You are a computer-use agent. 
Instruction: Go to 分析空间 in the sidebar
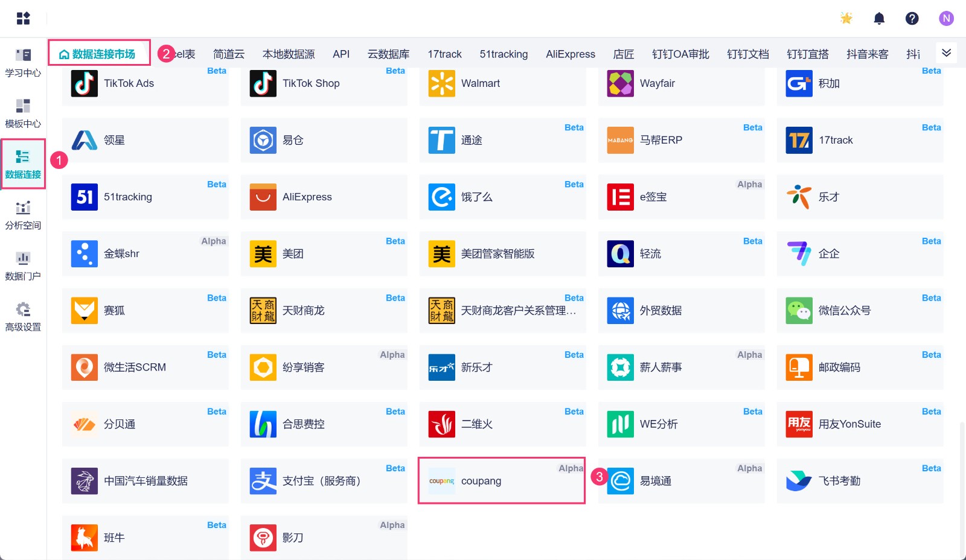pos(23,215)
